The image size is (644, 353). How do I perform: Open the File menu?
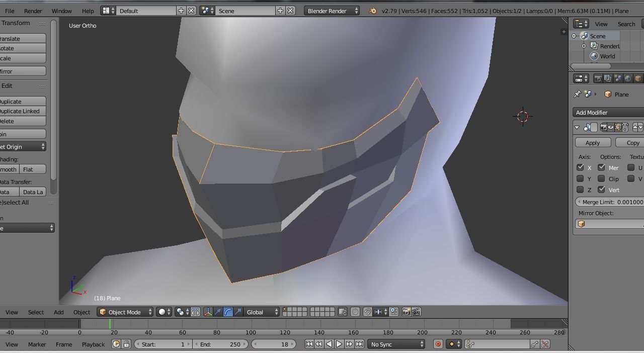(9, 11)
